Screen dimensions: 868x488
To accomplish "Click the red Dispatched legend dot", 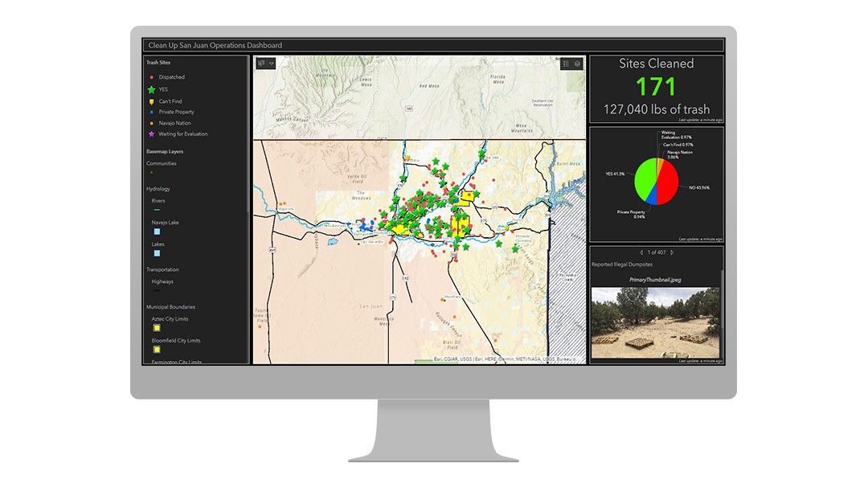I will point(152,77).
